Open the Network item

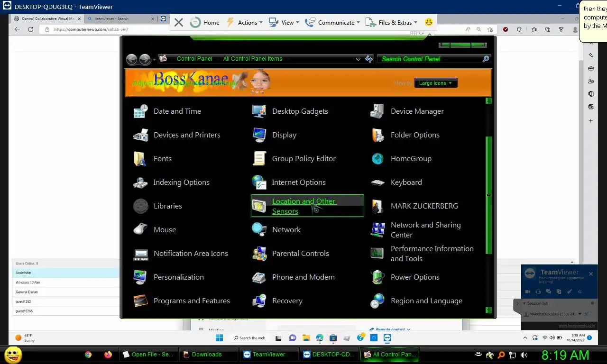point(276,230)
